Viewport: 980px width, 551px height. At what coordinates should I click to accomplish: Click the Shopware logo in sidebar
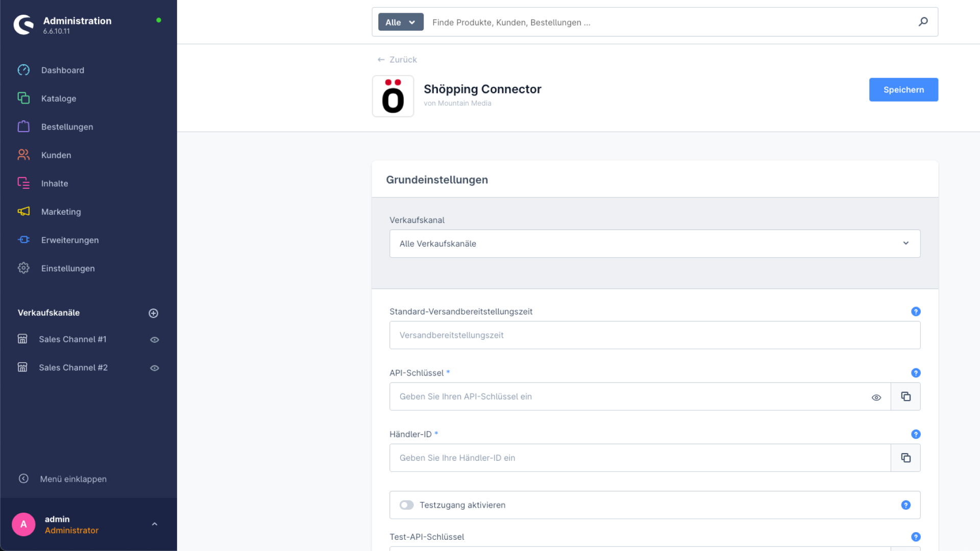point(23,24)
